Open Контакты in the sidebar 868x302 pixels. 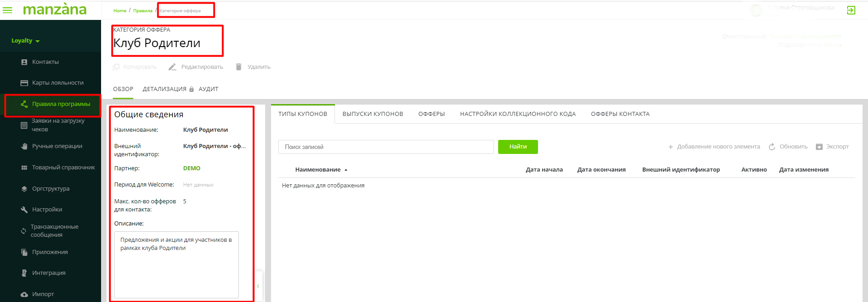coord(45,62)
